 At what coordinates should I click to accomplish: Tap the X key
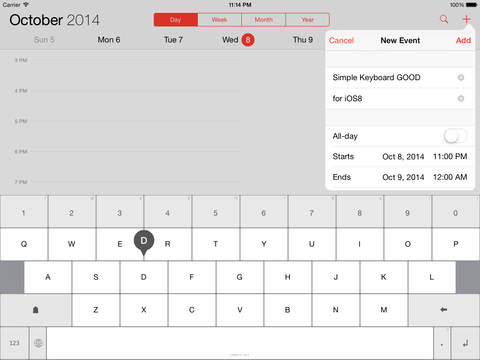pos(144,310)
